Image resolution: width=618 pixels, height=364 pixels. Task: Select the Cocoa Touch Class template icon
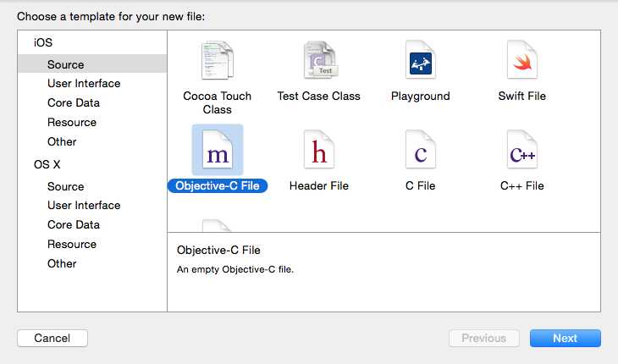click(218, 61)
